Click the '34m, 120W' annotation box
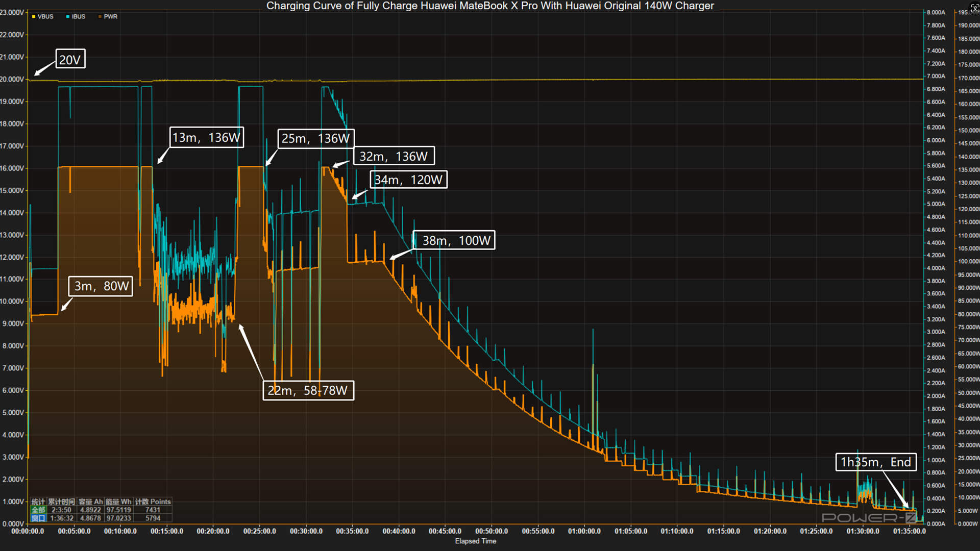Screen dimensions: 980x551 tap(408, 180)
